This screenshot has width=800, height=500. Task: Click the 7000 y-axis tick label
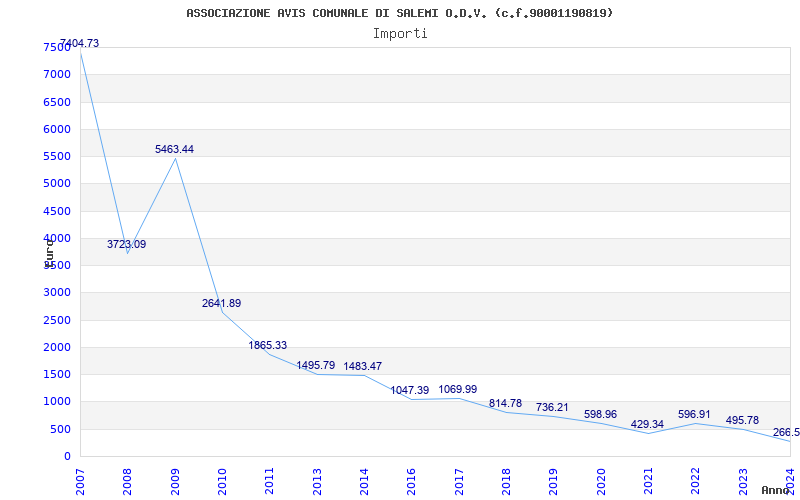click(x=57, y=74)
